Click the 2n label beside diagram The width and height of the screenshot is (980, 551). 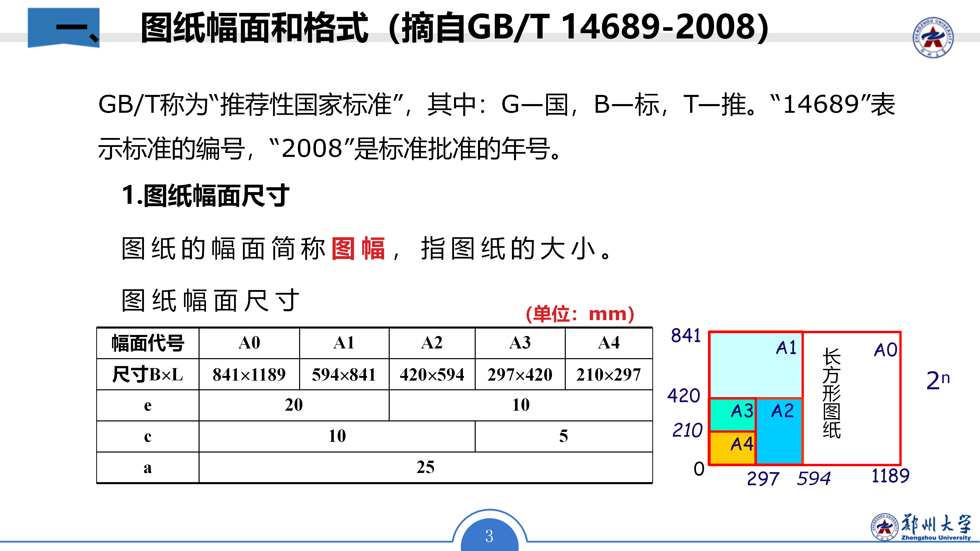point(937,380)
